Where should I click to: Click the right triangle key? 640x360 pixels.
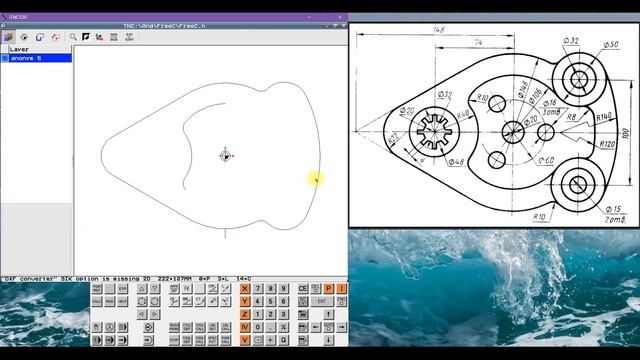pos(155,314)
